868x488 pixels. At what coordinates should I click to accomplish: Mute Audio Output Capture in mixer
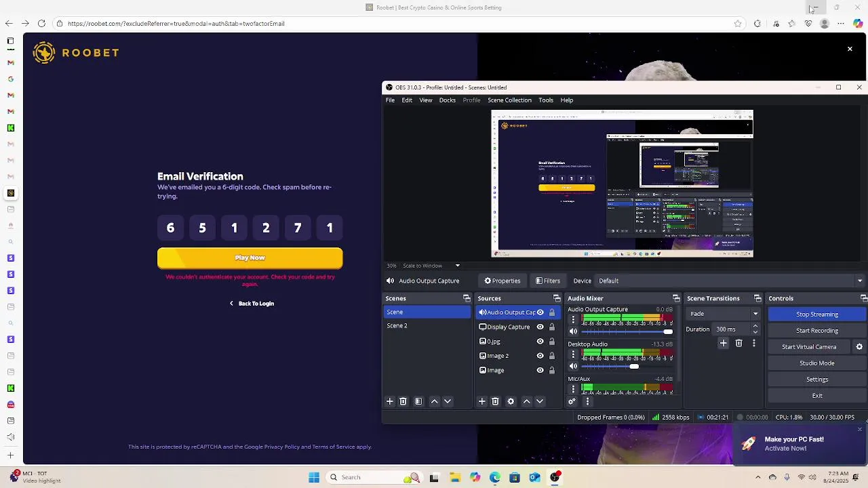point(573,331)
